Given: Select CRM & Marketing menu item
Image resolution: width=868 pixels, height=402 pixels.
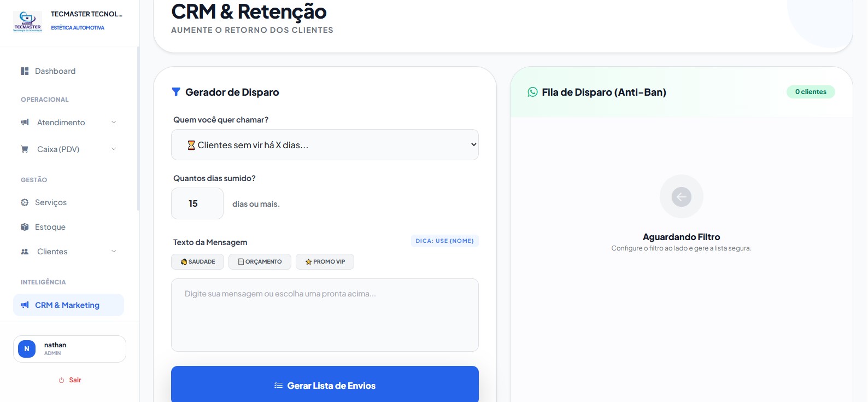Looking at the screenshot, I should tap(69, 305).
